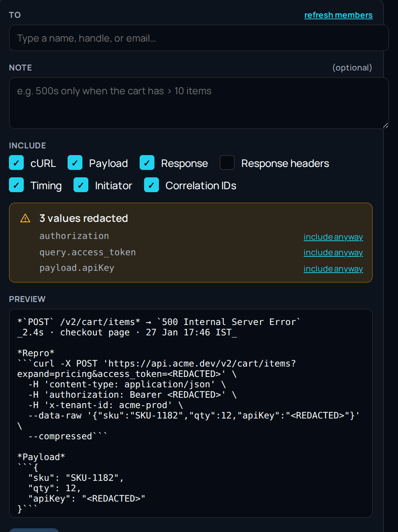Include authorization value anyway
The image size is (398, 532).
pyautogui.click(x=333, y=237)
